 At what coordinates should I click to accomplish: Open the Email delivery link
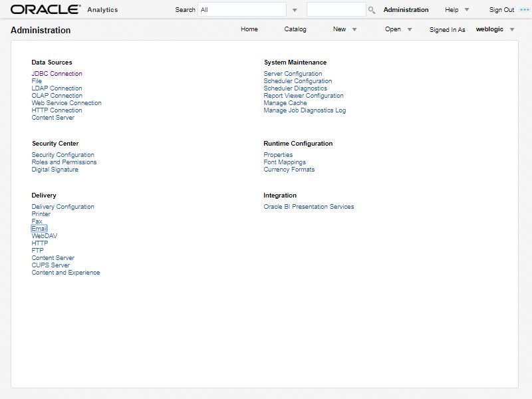pos(39,229)
